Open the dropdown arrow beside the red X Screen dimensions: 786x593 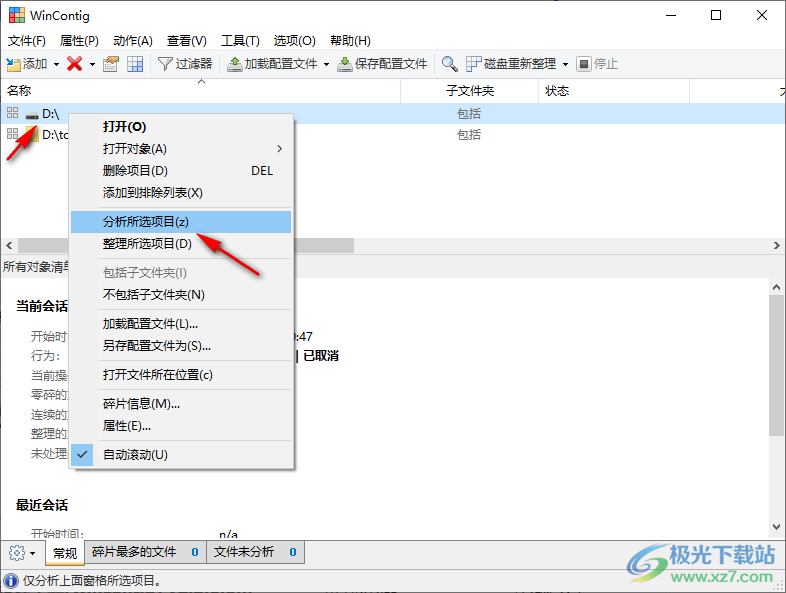(x=92, y=64)
